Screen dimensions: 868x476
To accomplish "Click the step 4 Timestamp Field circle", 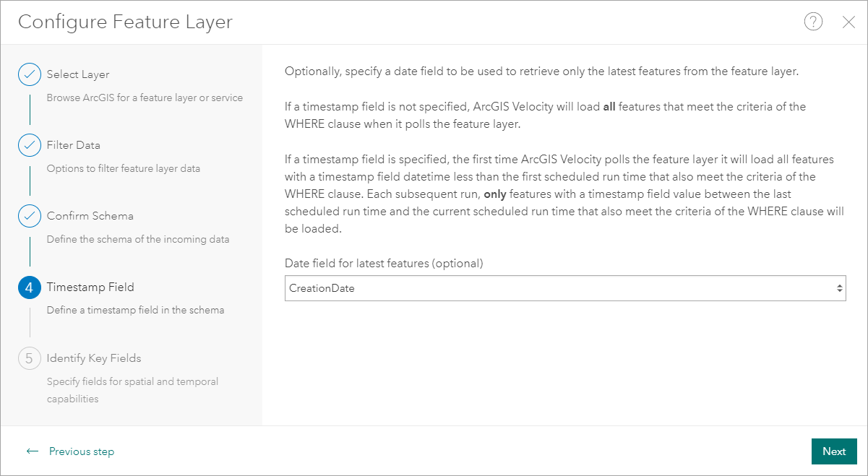I will [30, 287].
